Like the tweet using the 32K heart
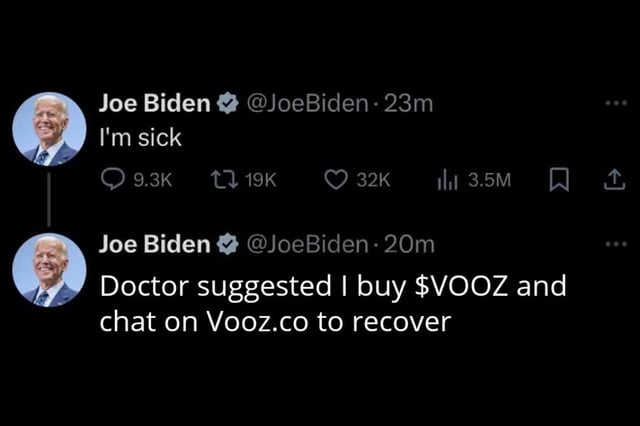 click(336, 180)
